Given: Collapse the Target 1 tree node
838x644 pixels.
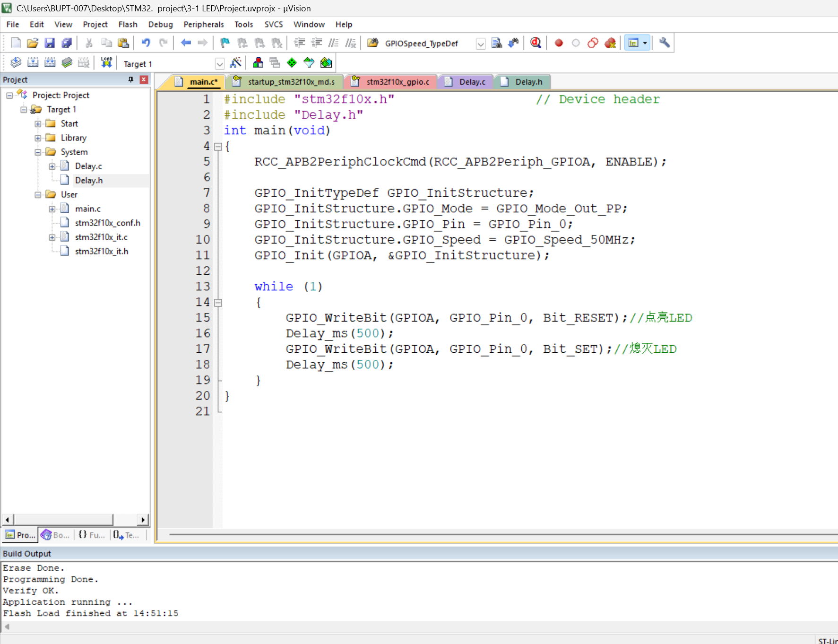Looking at the screenshot, I should click(24, 110).
